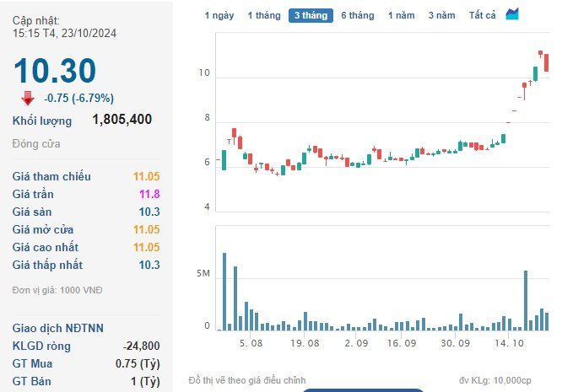Click the "Giá sàn" label
562x392 pixels.
click(32, 212)
